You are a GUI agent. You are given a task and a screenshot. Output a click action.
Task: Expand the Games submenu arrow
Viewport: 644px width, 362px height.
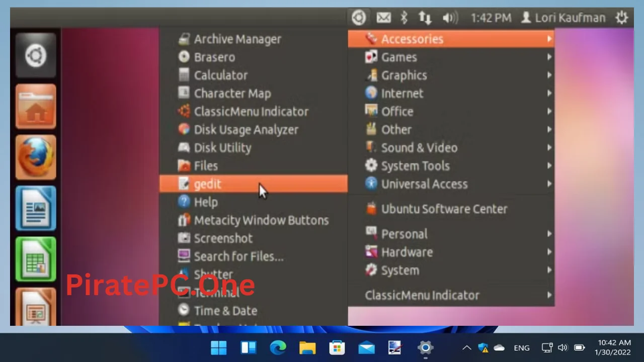tap(549, 57)
